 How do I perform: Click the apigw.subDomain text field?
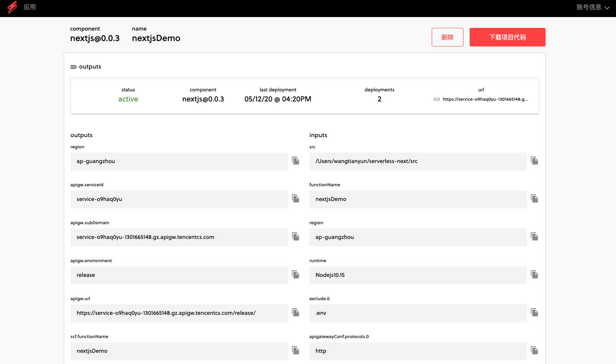point(179,237)
